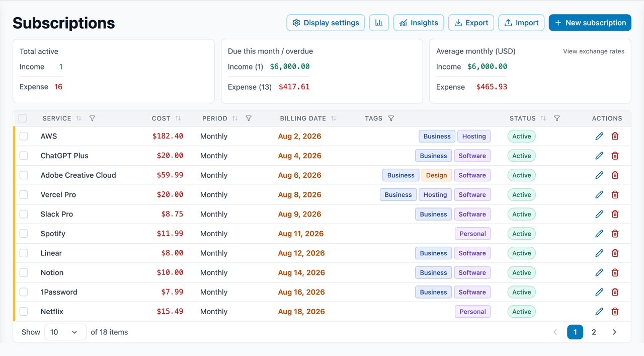Go to page 2 of results
The image size is (644, 356).
pos(594,332)
